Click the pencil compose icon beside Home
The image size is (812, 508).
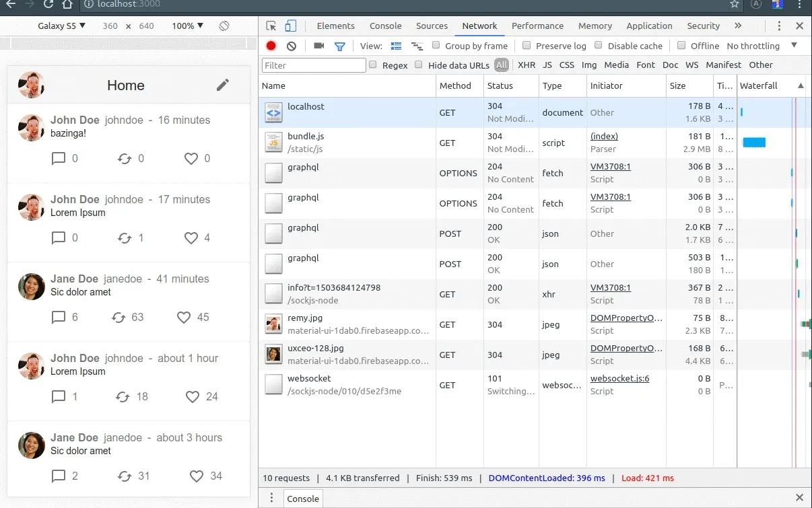click(223, 85)
